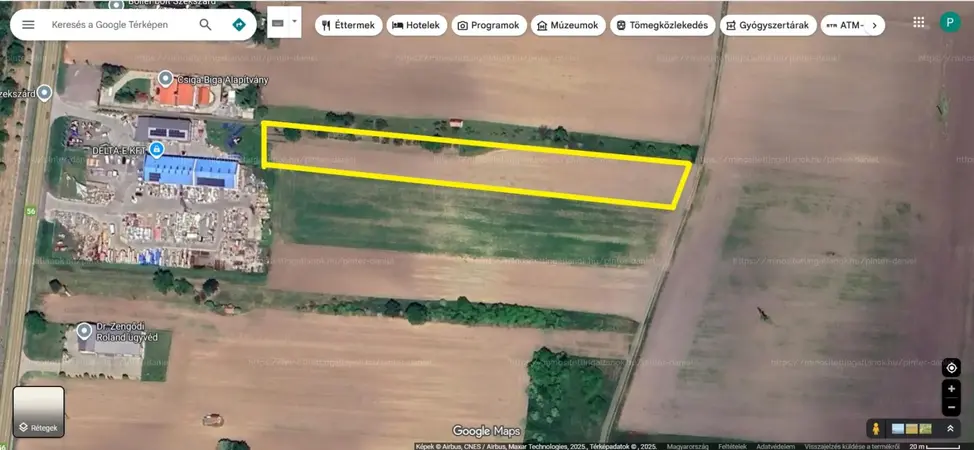The width and height of the screenshot is (974, 450).
Task: Expand the imagery panel double chevron
Action: 949,428
